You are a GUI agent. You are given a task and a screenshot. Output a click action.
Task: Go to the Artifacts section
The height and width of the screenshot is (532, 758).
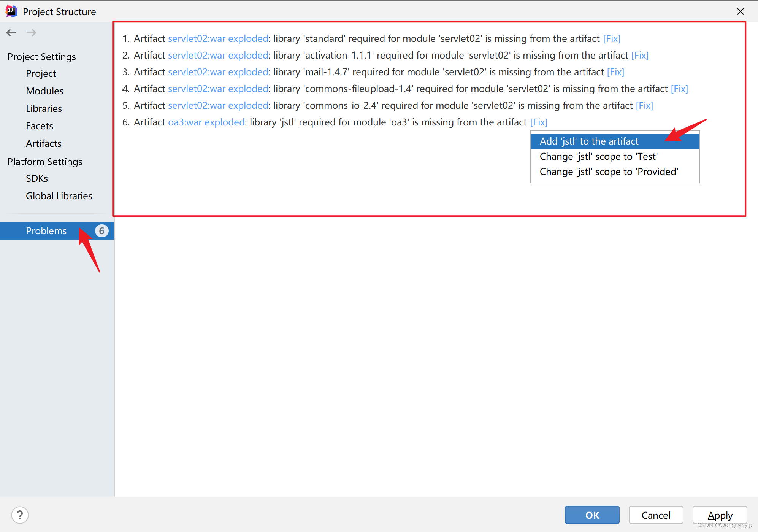pos(44,143)
